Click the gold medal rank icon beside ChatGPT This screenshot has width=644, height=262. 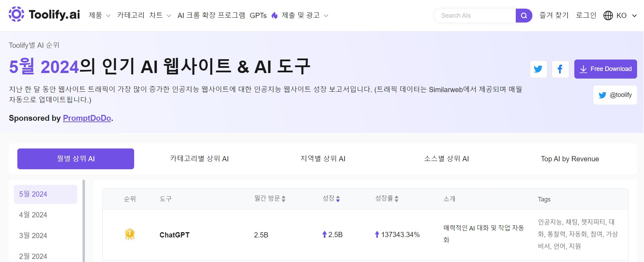coord(130,234)
